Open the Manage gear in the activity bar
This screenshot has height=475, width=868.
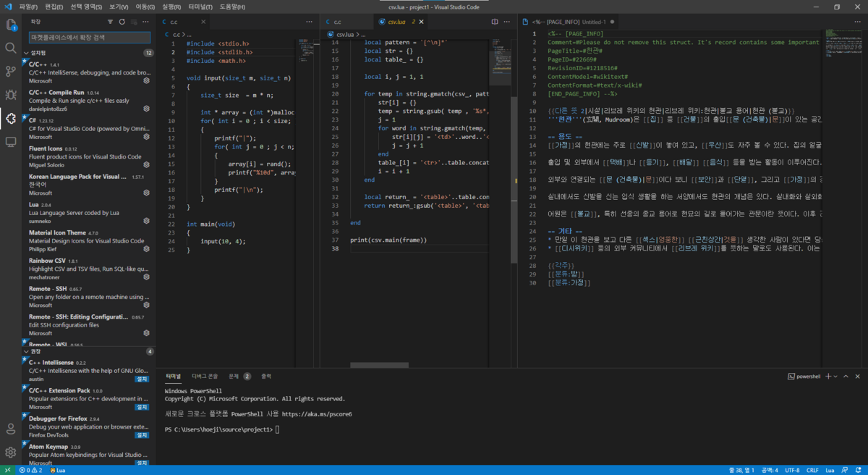[x=11, y=453]
